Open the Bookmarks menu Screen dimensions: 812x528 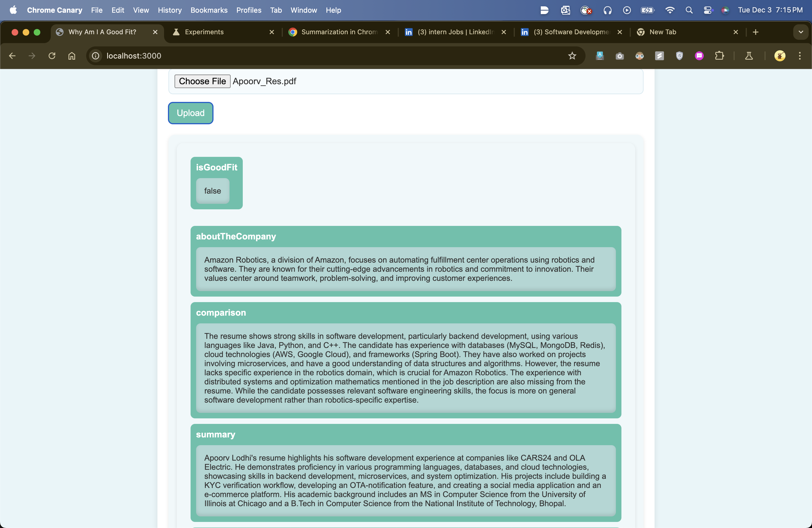click(x=209, y=10)
